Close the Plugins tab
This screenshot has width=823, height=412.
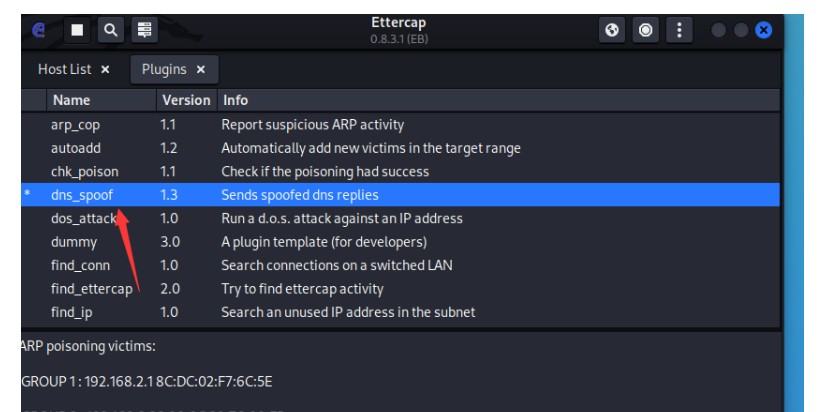click(x=200, y=70)
